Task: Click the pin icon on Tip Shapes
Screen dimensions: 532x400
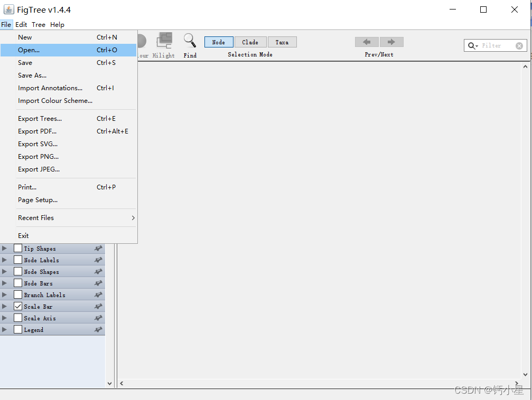Action: pyautogui.click(x=98, y=249)
